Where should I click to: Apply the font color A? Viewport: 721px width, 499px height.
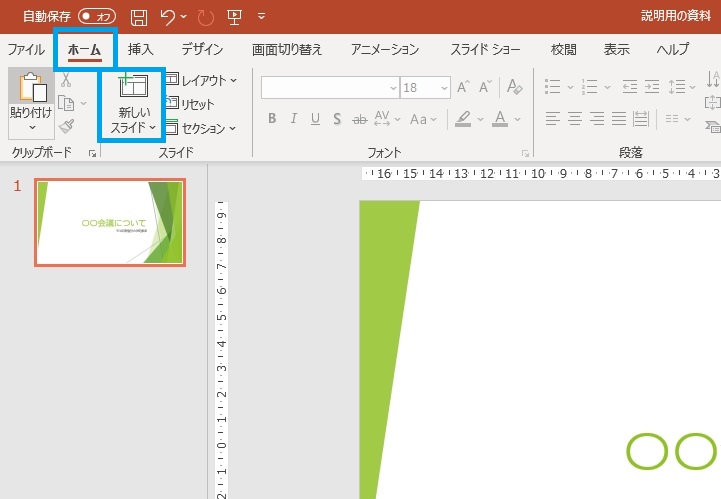coord(500,119)
